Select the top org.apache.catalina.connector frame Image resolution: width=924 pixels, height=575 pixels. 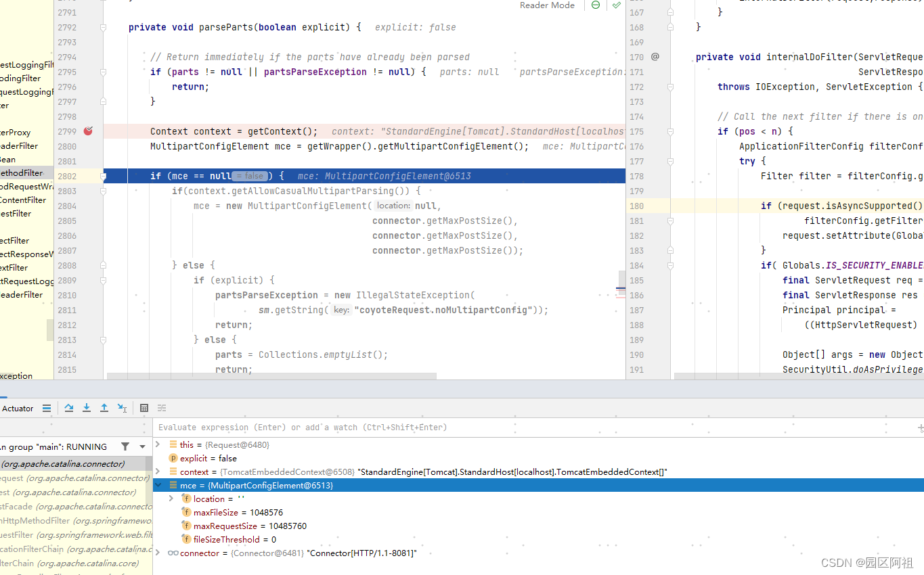click(76, 464)
